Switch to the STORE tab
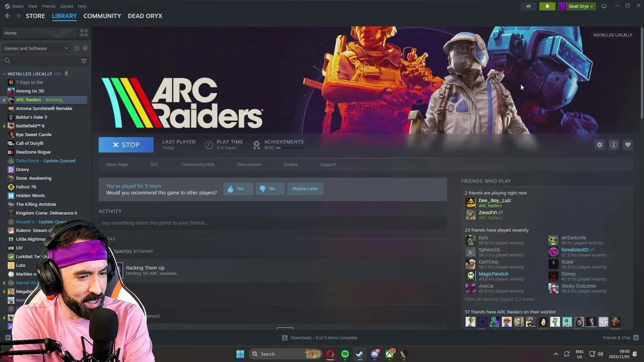This screenshot has width=644, height=362. (x=35, y=16)
